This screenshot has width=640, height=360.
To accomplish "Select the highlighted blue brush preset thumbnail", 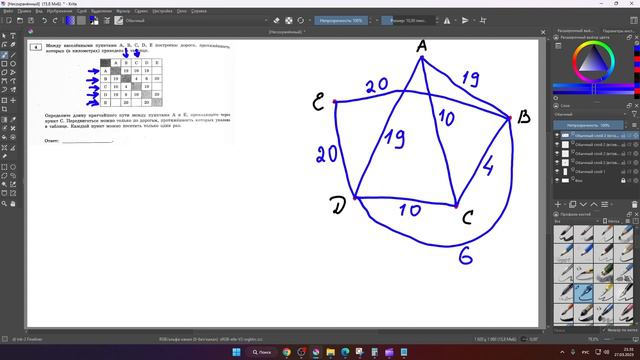I will (x=583, y=293).
